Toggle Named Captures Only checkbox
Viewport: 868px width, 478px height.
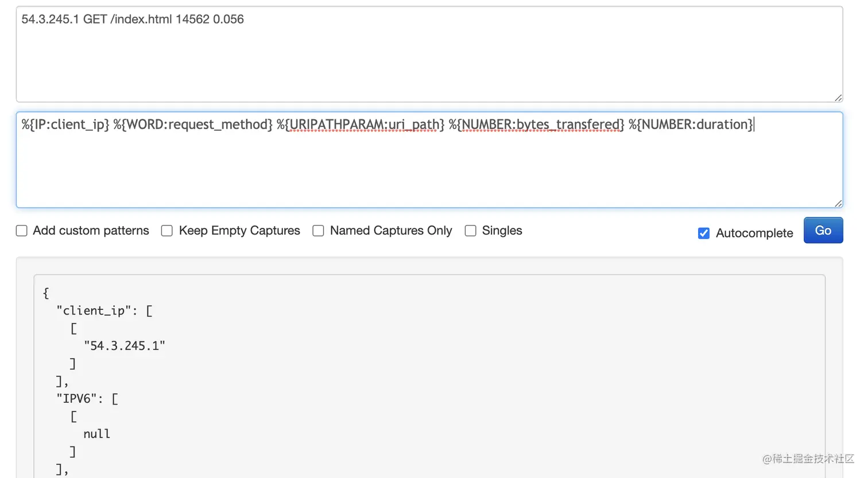[x=318, y=231]
